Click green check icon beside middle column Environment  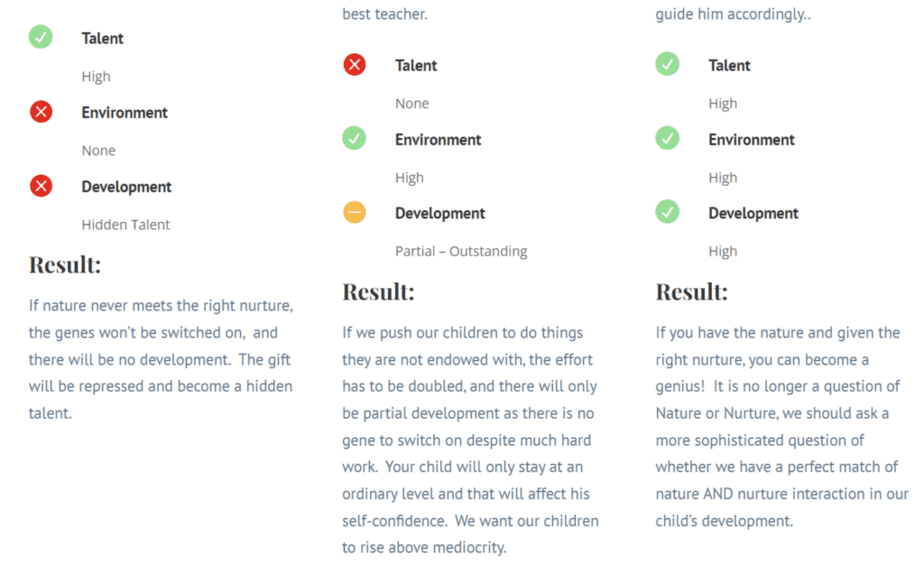(354, 138)
